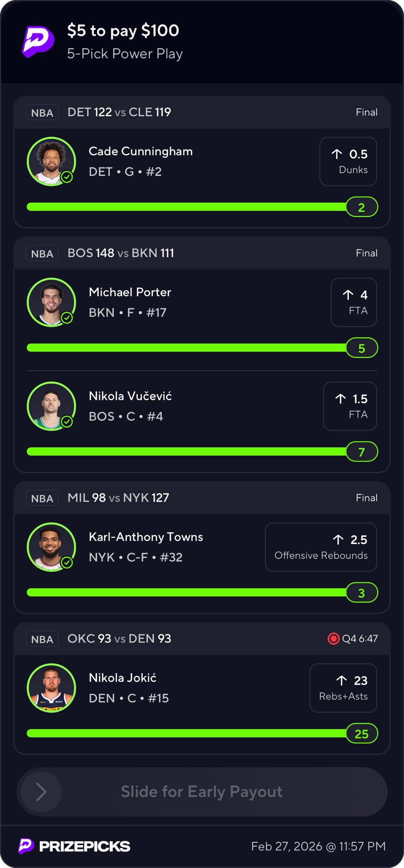Click the OKC 93 vs DEN 93 header
The image size is (404, 868).
(x=119, y=639)
